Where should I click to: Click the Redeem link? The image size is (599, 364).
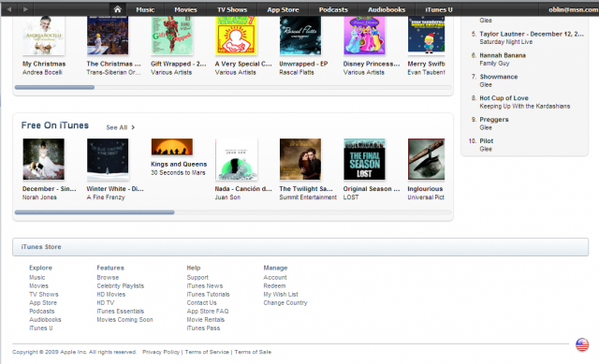[274, 286]
